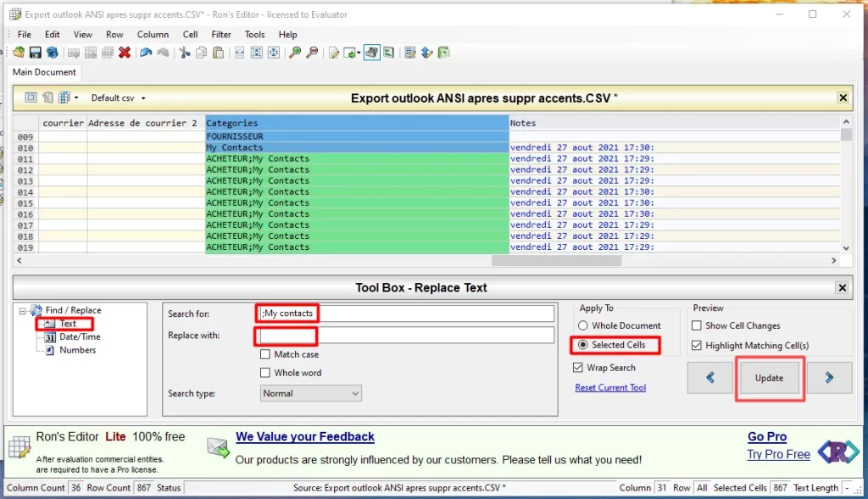Toggle the Wrap Search checkbox

pos(578,368)
